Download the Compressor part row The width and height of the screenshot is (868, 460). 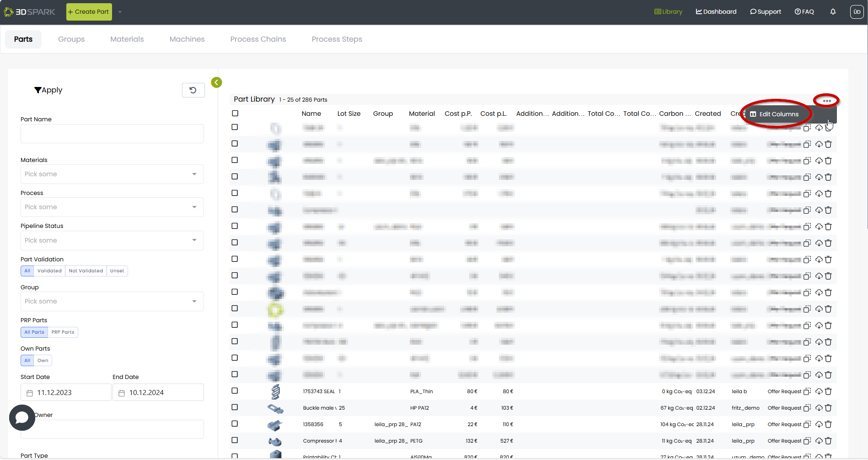coord(819,441)
